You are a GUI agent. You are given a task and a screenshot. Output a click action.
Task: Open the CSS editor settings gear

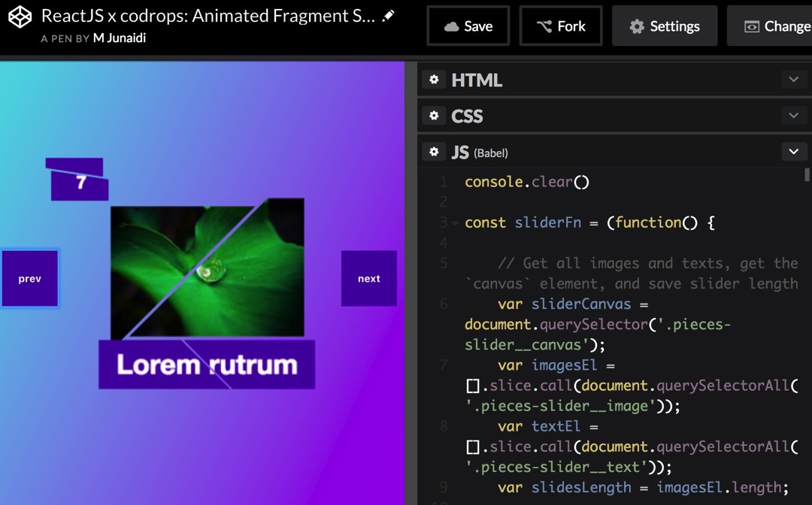434,116
